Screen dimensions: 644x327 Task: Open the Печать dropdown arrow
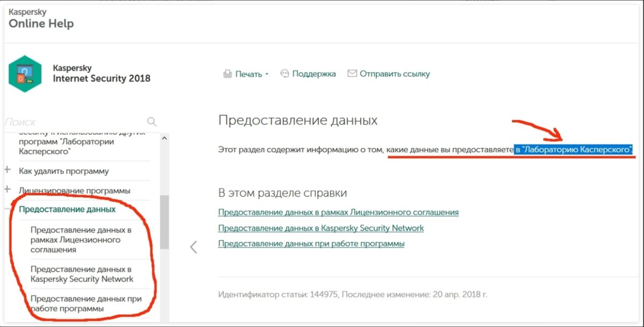267,75
